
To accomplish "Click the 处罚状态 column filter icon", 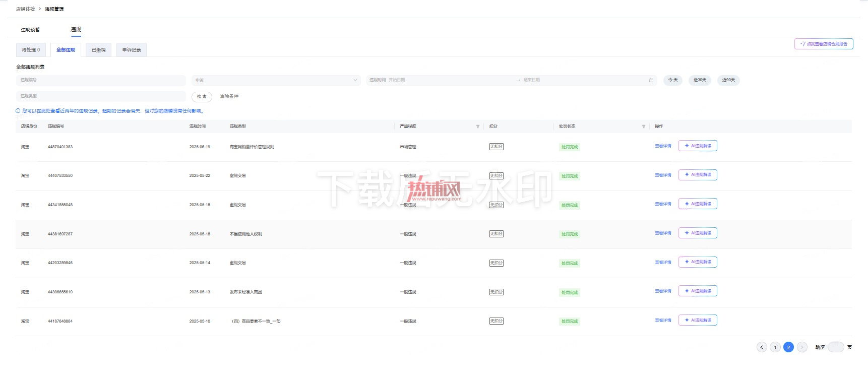I will tap(643, 127).
